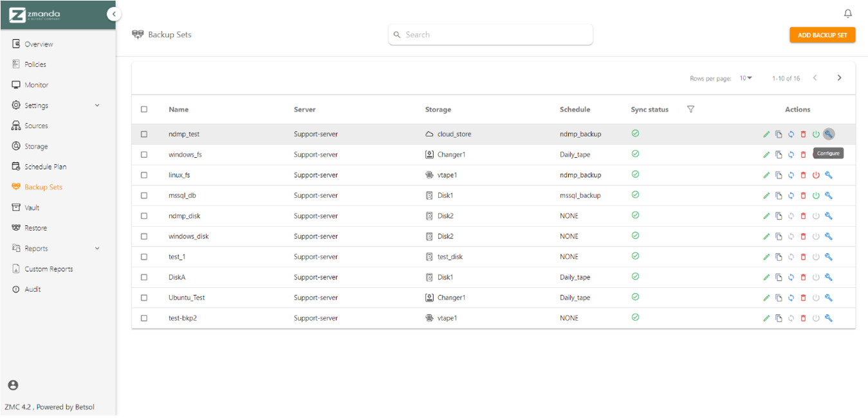Tick the select-all checkbox in table header

(x=144, y=109)
